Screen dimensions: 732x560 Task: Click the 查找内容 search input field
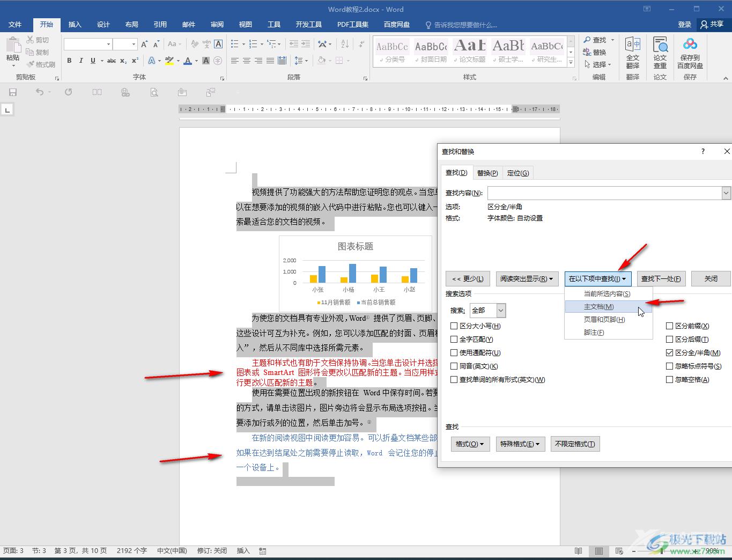pos(604,193)
